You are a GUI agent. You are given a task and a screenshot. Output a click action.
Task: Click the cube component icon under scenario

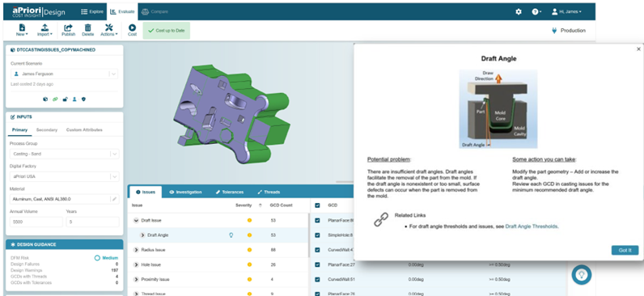click(45, 99)
